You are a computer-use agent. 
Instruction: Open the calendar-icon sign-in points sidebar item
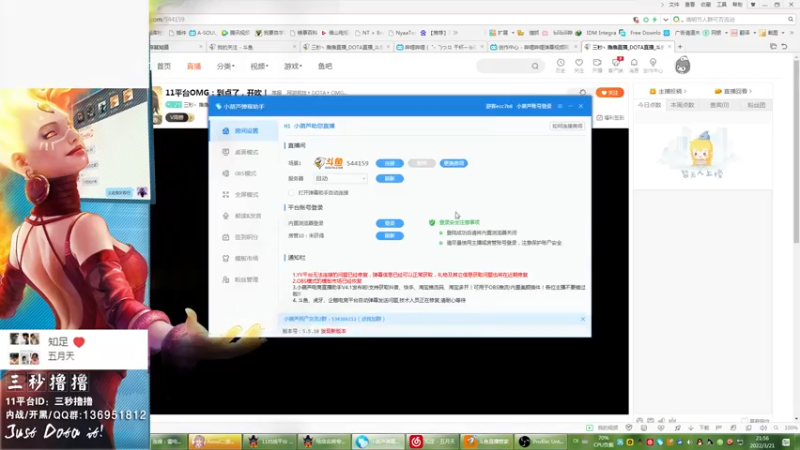point(243,237)
